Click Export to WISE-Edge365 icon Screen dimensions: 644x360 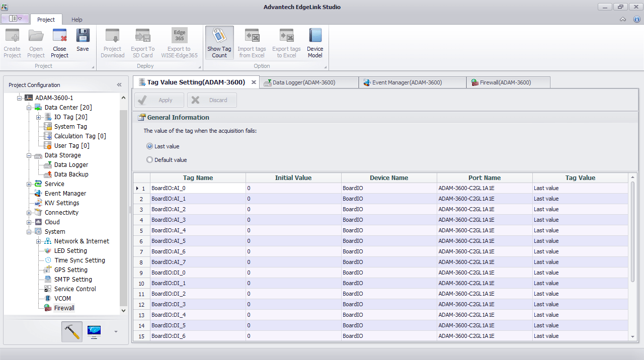[179, 36]
